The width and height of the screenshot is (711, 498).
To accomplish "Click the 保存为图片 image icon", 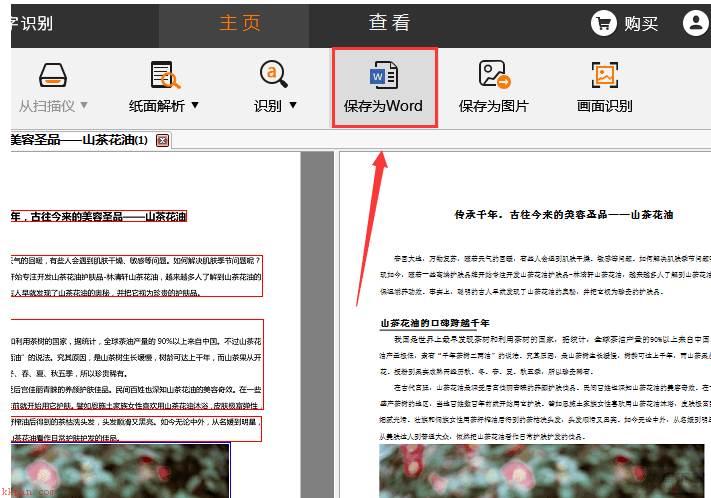I will click(x=494, y=74).
